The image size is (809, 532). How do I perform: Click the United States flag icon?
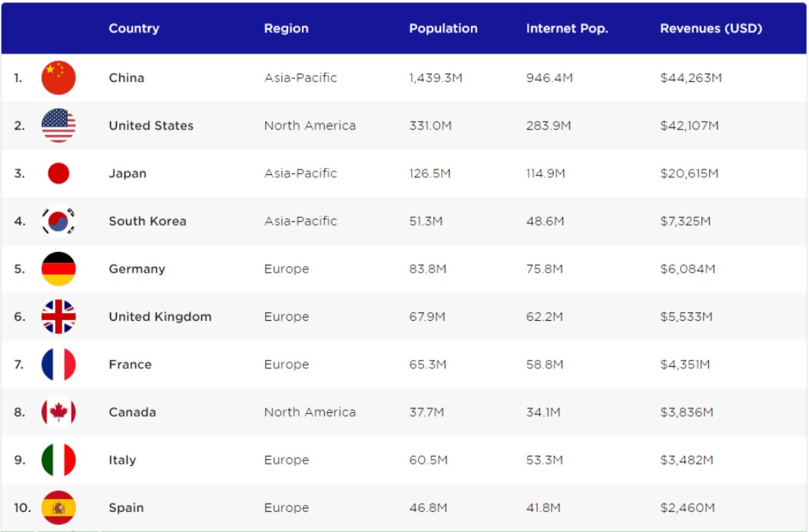(x=58, y=126)
